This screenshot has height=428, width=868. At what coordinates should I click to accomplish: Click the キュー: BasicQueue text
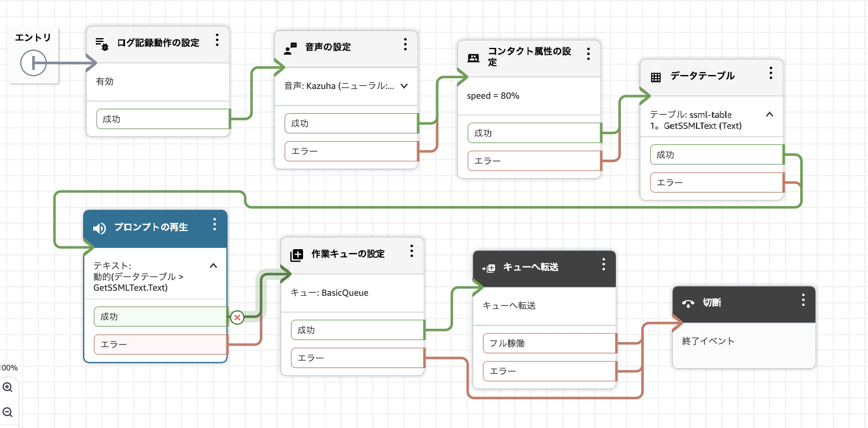tap(329, 293)
